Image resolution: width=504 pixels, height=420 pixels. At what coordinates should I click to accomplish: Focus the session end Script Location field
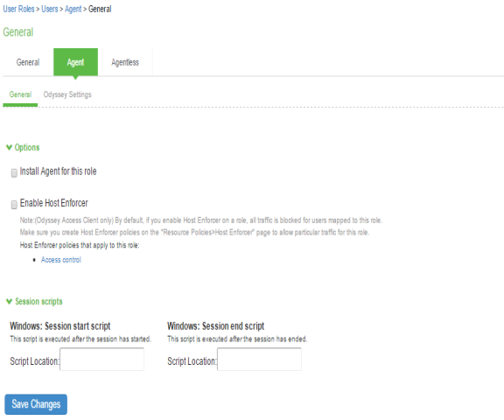259,360
